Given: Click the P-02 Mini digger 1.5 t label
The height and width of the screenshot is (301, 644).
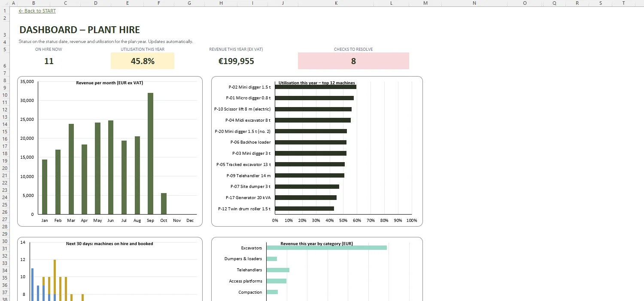Looking at the screenshot, I should [x=249, y=87].
